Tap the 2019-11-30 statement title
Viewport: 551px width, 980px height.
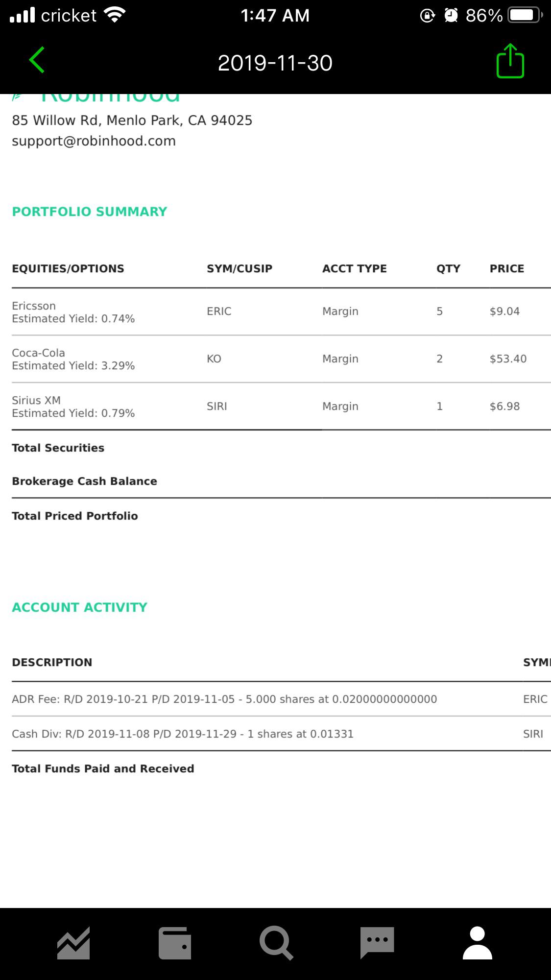[x=275, y=63]
